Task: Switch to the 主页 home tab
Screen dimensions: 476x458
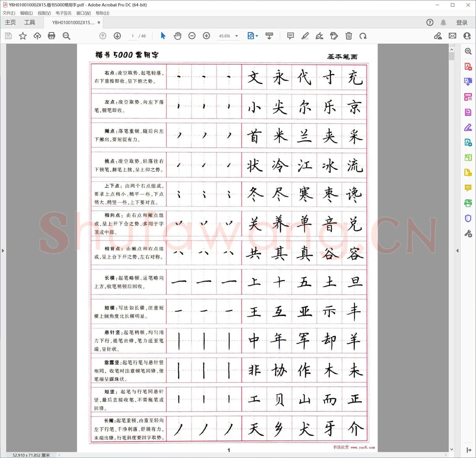Action: coord(10,22)
